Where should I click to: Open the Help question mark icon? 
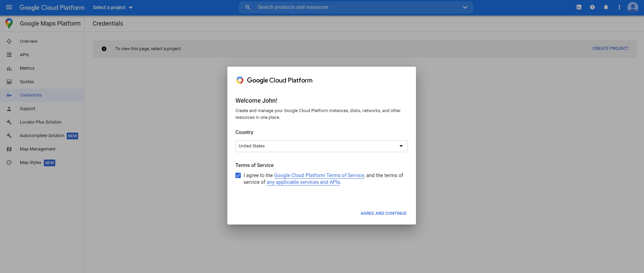[592, 7]
